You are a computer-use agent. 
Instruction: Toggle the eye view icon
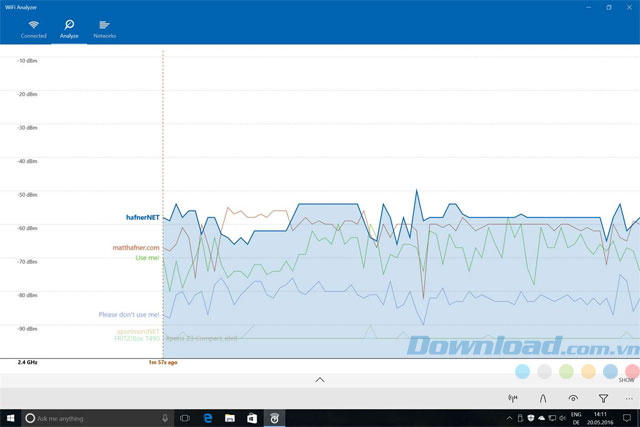tap(573, 397)
